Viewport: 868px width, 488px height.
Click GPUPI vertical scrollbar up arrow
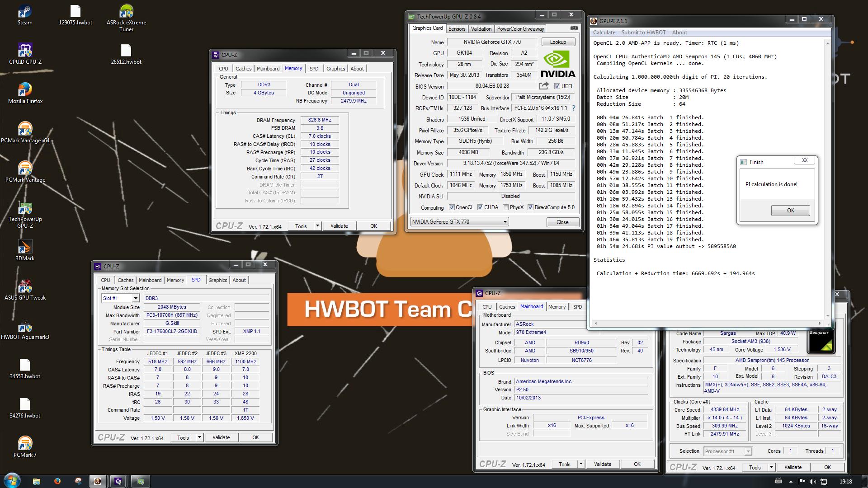pos(828,43)
